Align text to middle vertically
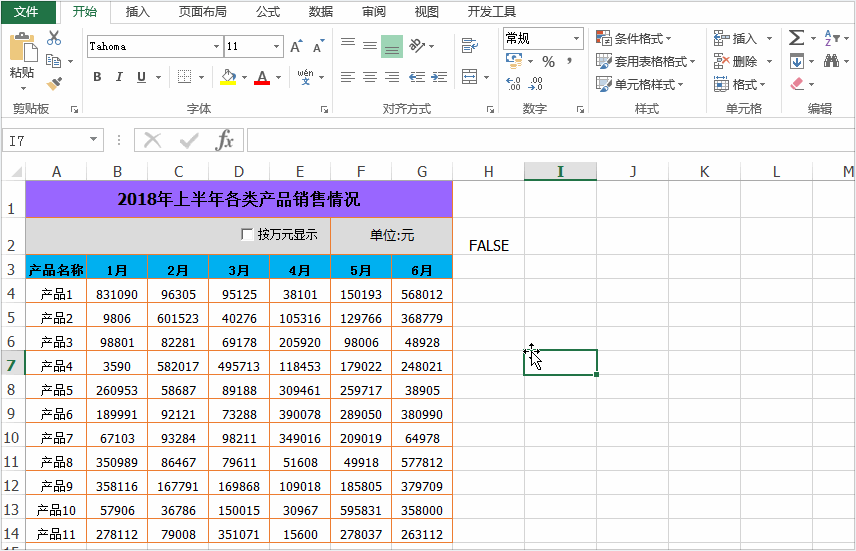The height and width of the screenshot is (551, 856). tap(370, 46)
